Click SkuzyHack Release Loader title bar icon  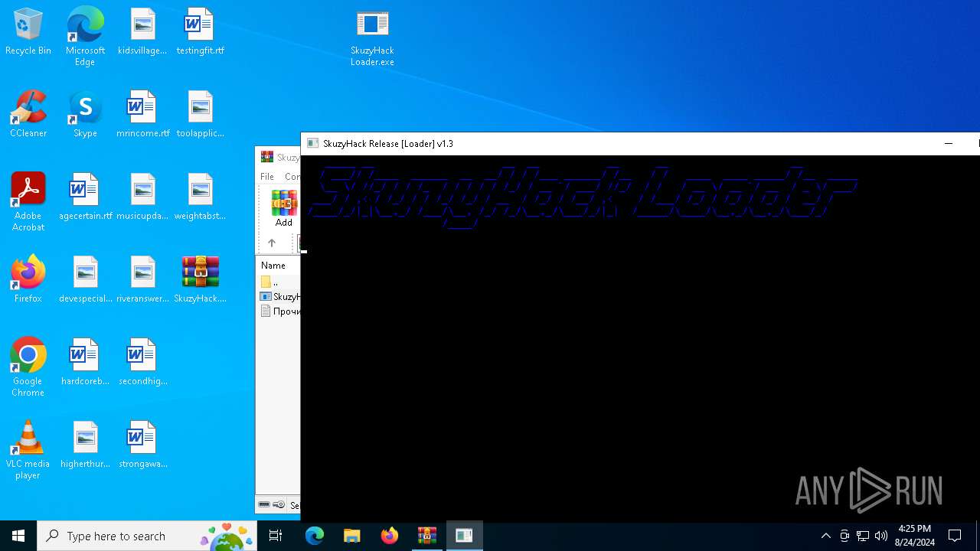312,143
